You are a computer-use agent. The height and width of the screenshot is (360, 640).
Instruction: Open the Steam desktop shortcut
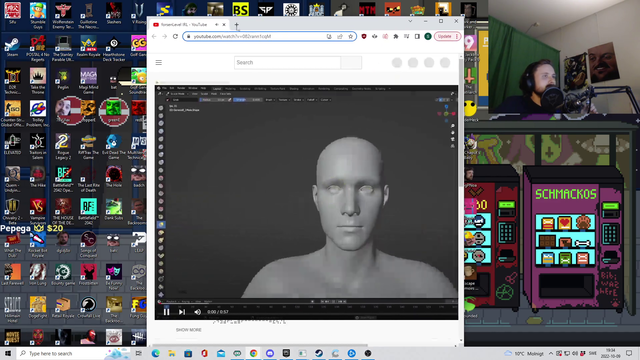(x=12, y=47)
